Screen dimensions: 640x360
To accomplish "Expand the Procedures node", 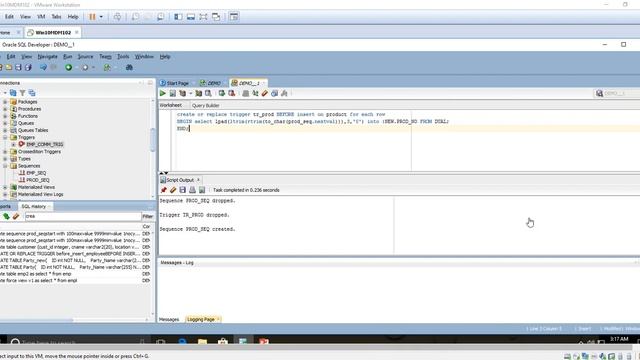I will (5, 109).
